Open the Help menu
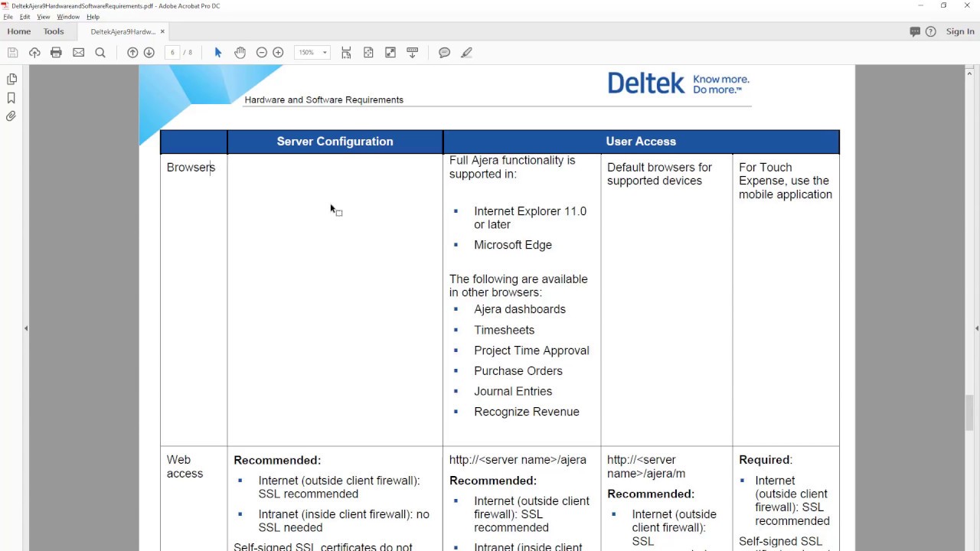The image size is (980, 551). click(x=93, y=17)
